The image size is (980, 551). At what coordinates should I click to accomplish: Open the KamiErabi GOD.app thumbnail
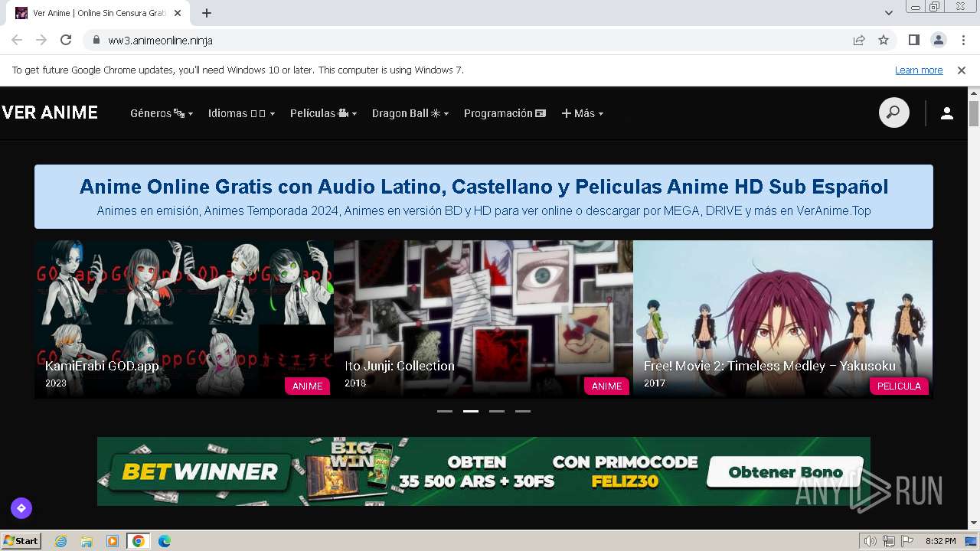coord(184,319)
